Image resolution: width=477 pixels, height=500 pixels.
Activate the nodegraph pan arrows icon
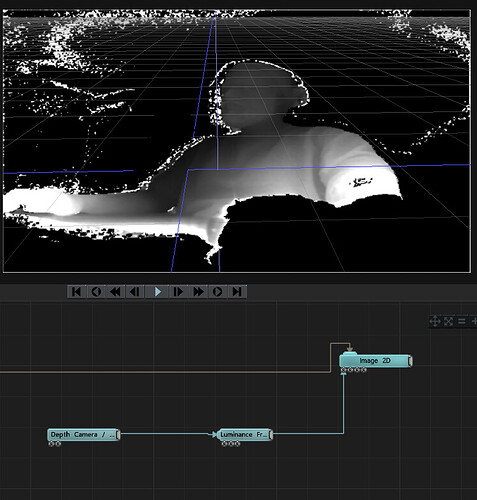click(435, 321)
